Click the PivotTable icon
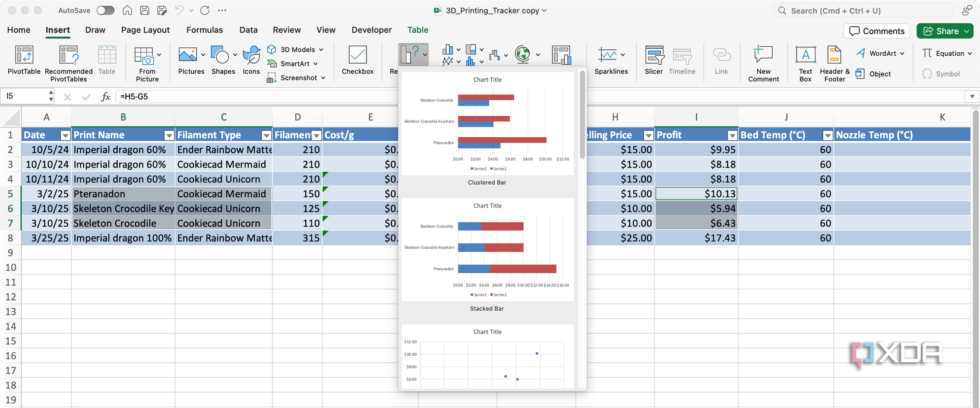Viewport: 980px width, 408px height. [24, 55]
